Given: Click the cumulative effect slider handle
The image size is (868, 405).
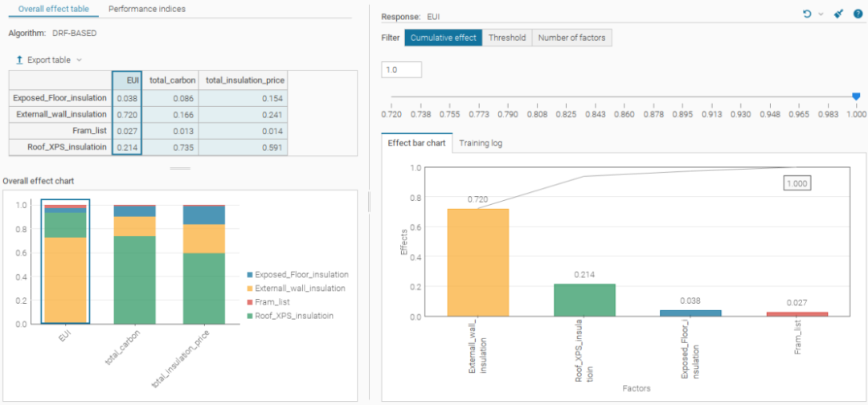Looking at the screenshot, I should [856, 96].
